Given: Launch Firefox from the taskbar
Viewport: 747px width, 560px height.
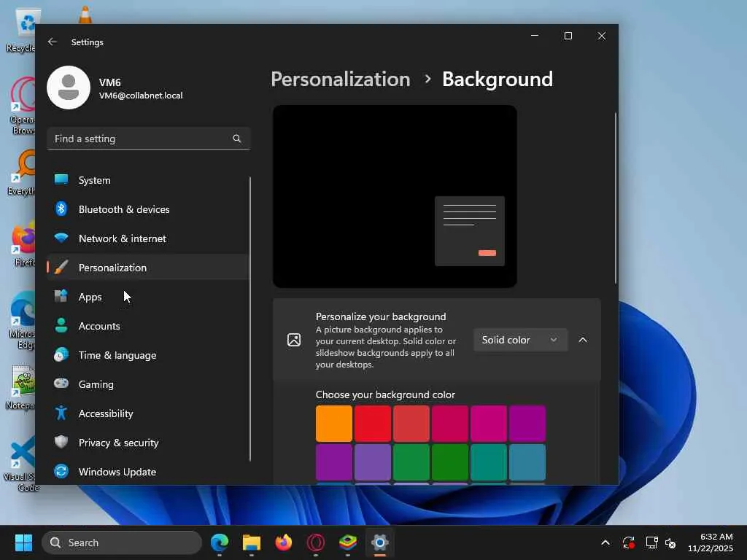Looking at the screenshot, I should click(x=284, y=542).
